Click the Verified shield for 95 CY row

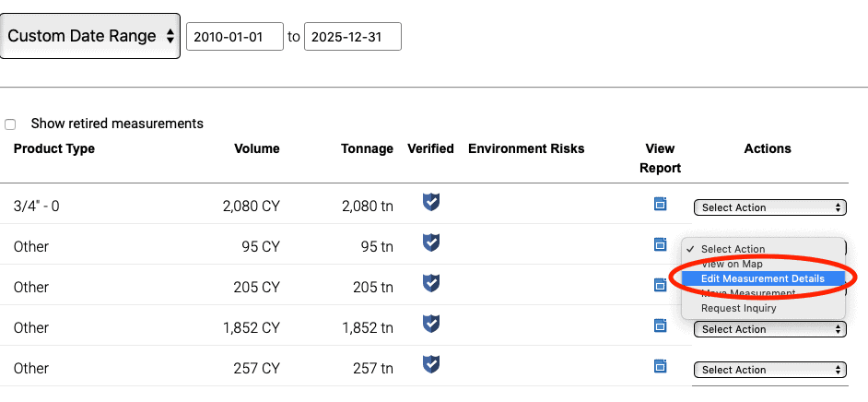430,243
